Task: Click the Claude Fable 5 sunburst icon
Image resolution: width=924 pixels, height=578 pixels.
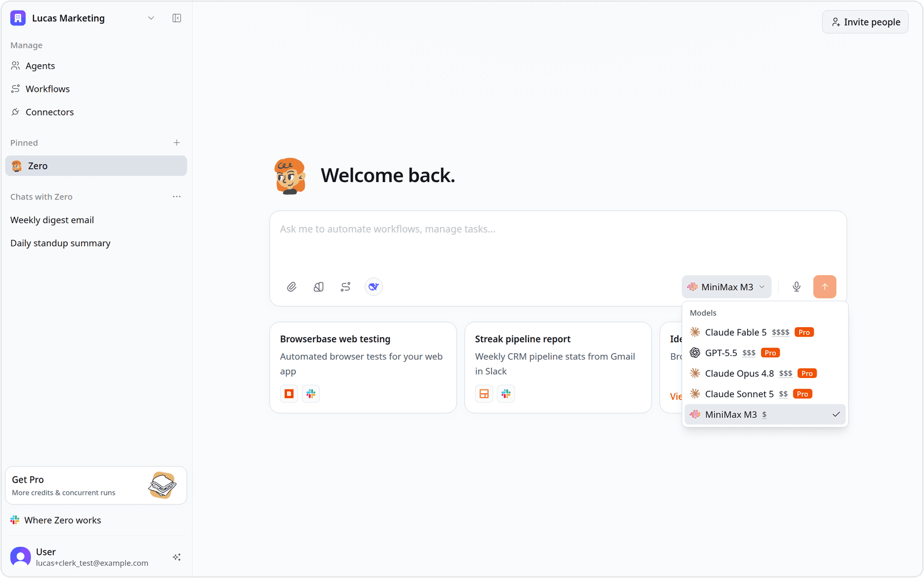Action: tap(695, 332)
